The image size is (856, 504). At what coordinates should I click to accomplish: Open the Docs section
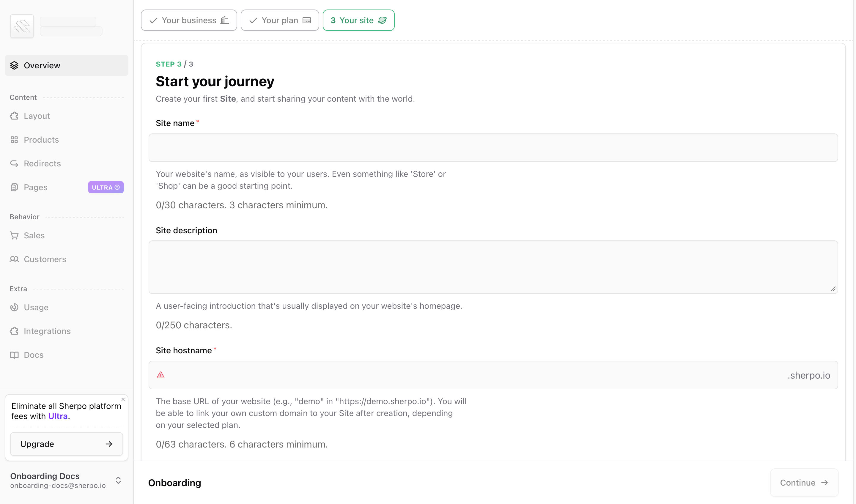click(x=33, y=355)
